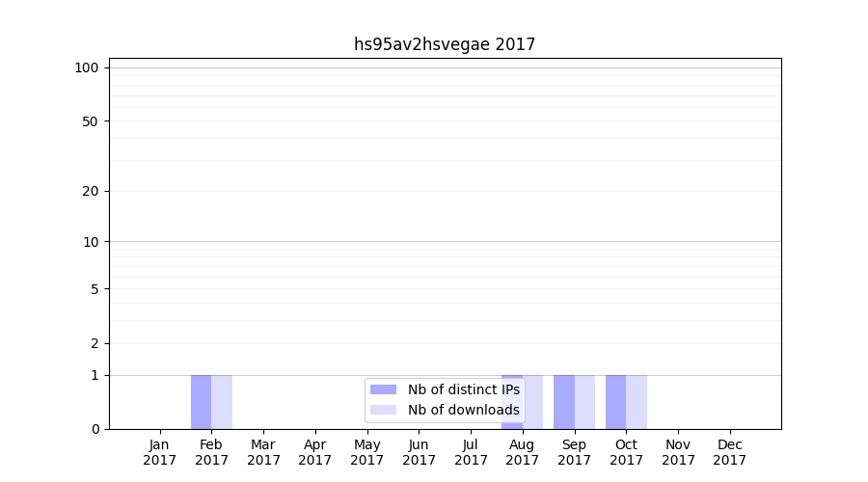Click the Nb of distinct IPs legend swatch
This screenshot has height=482, width=868.
pos(383,389)
